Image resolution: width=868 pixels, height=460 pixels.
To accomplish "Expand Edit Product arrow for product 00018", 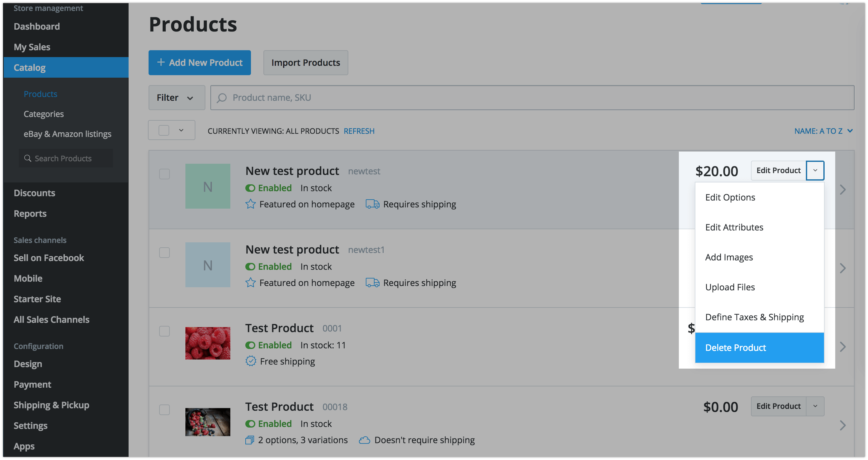I will tap(815, 406).
